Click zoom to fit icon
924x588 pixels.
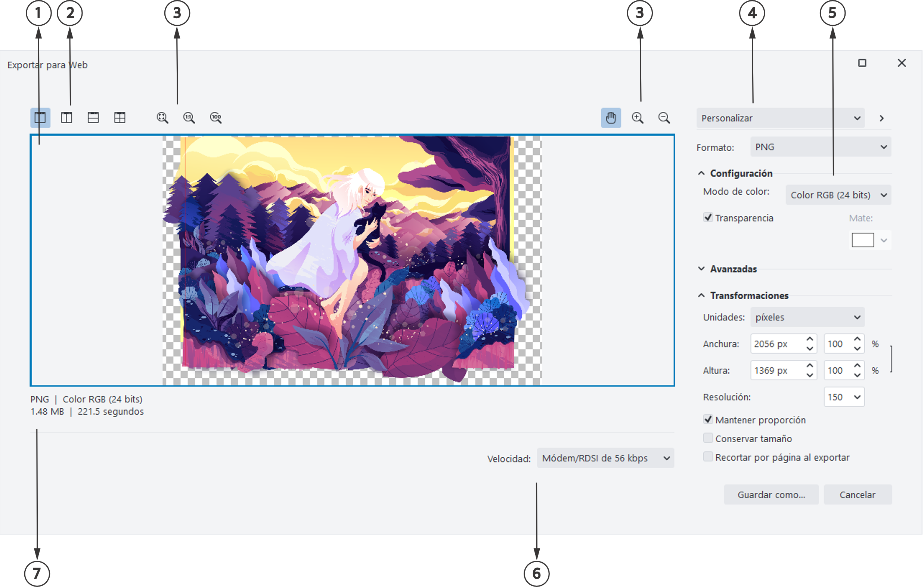click(x=162, y=118)
